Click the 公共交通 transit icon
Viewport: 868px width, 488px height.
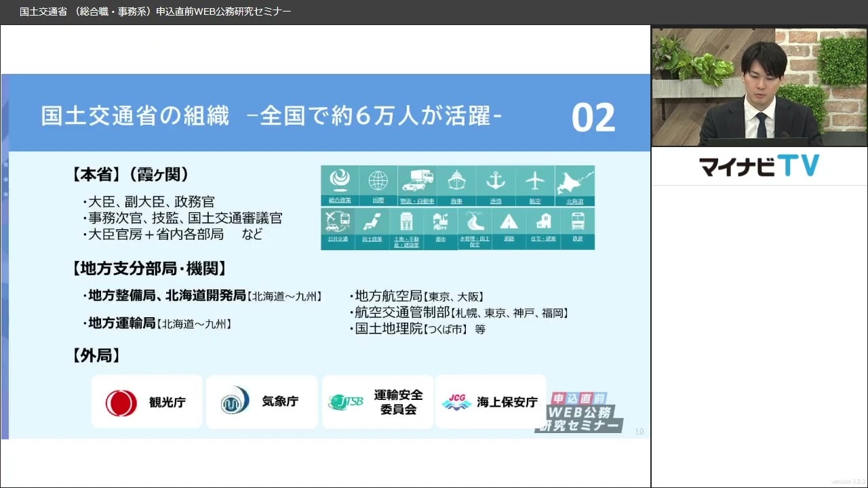click(x=338, y=222)
